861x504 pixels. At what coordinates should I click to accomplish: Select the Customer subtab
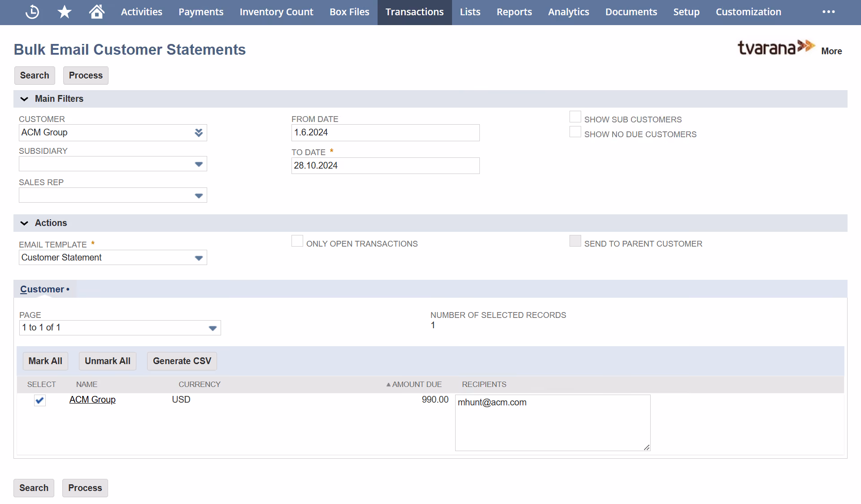tap(44, 289)
